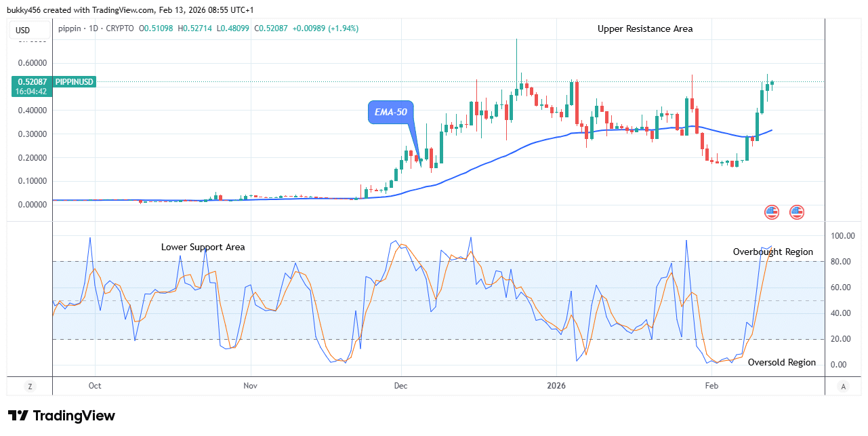
Task: Toggle the USD currency display button
Action: coord(28,29)
